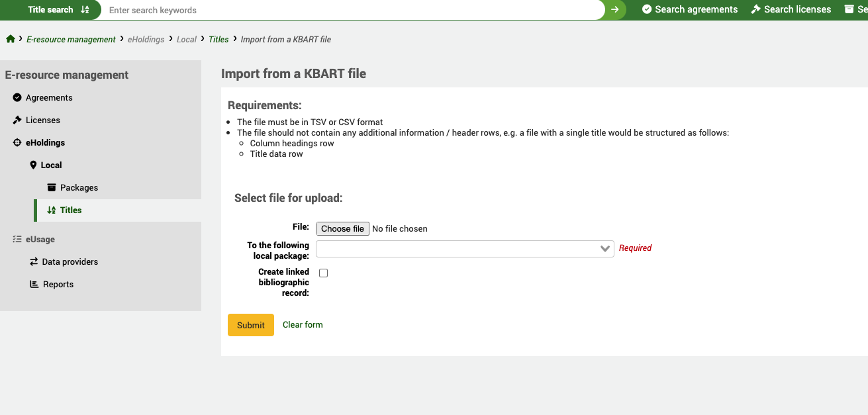Select the Local location pin icon
868x415 pixels.
point(34,165)
